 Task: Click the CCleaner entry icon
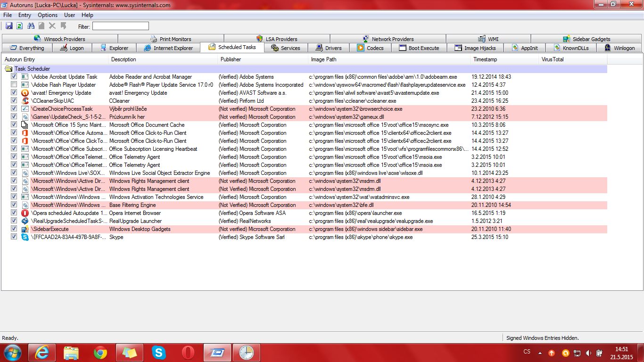tap(25, 100)
